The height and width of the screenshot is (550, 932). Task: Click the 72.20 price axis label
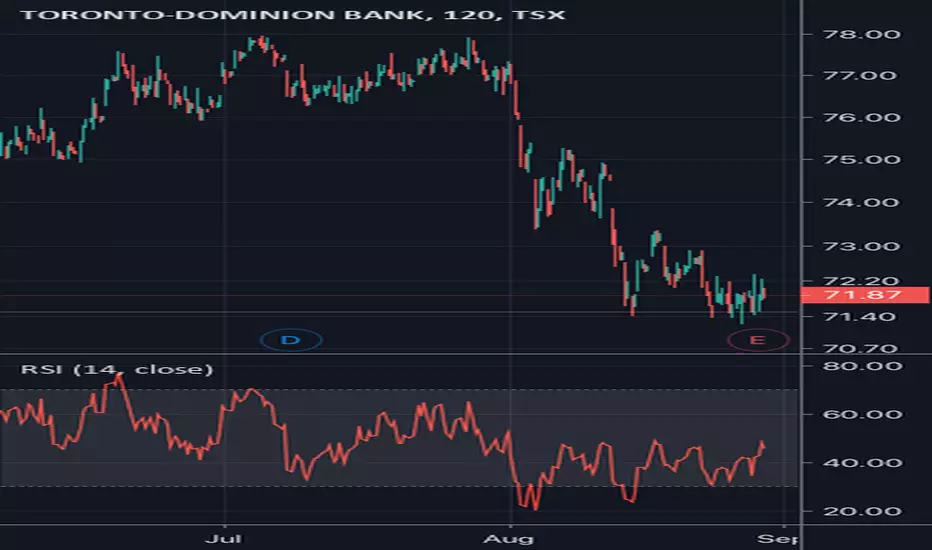pyautogui.click(x=861, y=281)
